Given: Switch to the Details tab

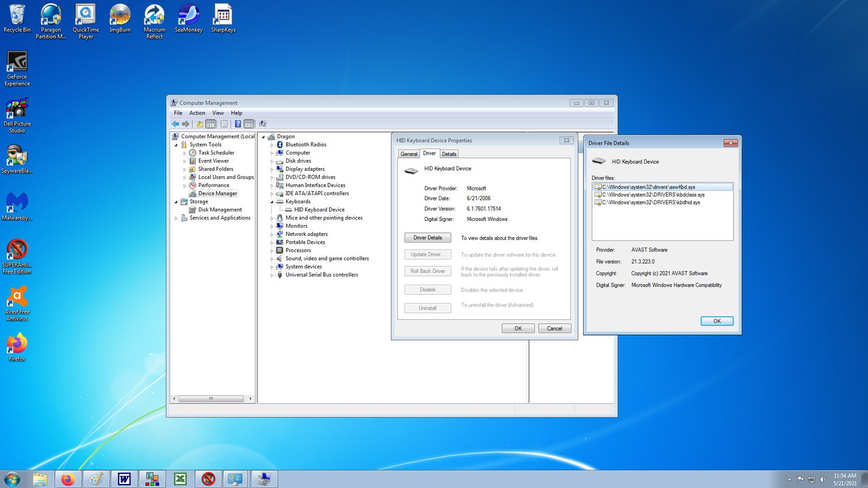Looking at the screenshot, I should coord(449,154).
